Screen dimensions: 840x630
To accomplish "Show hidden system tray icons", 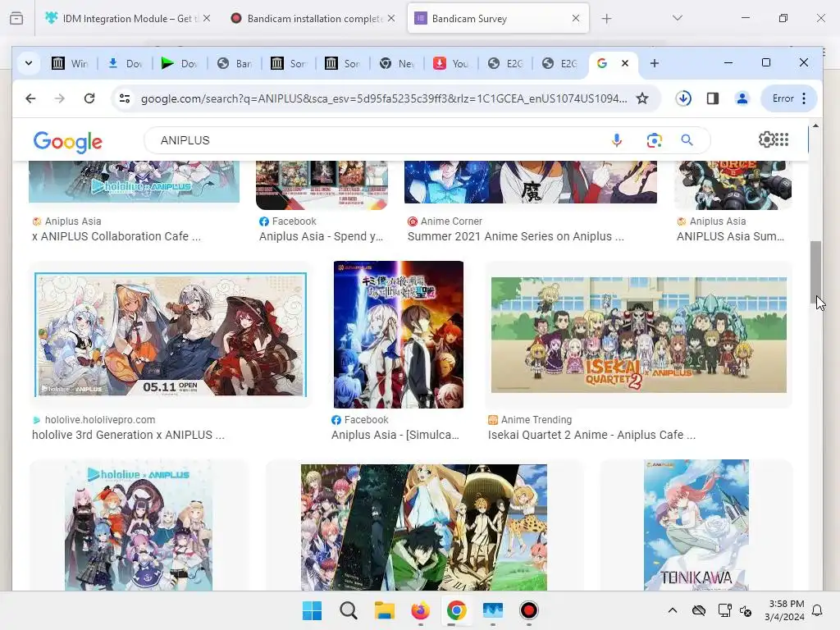I will (x=673, y=610).
